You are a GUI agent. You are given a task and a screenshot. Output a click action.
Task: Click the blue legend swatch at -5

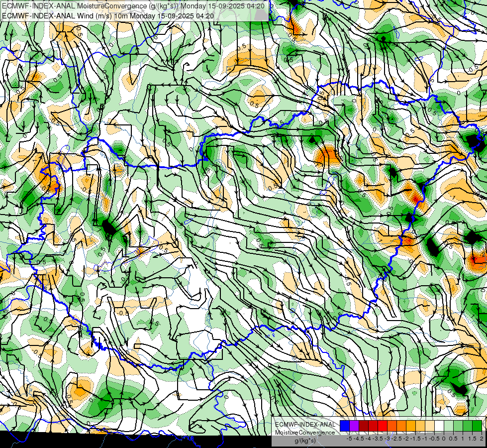345,426
